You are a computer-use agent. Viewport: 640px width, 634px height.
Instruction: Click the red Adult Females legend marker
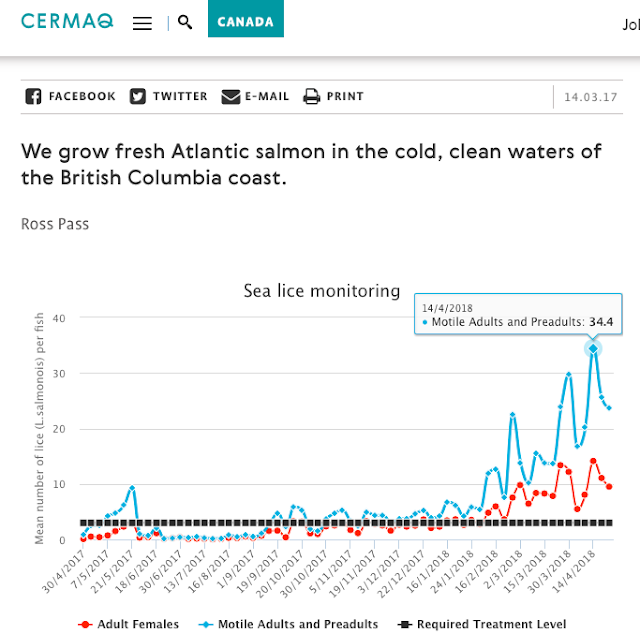(x=85, y=624)
